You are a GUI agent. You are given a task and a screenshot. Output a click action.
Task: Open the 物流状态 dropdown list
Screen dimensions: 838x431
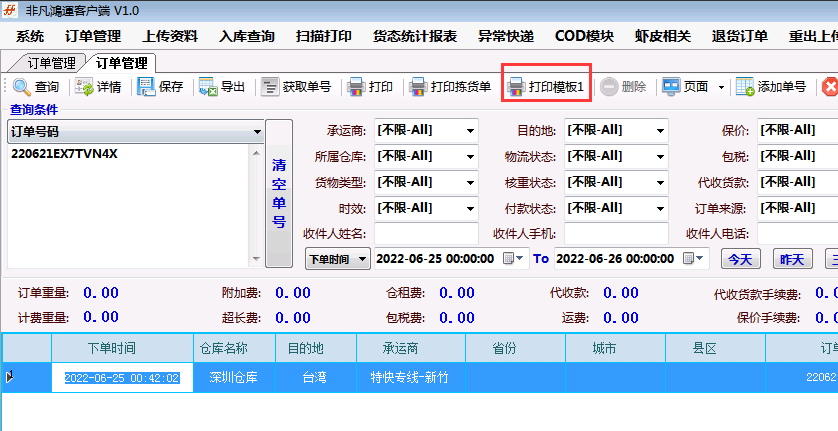coord(660,156)
